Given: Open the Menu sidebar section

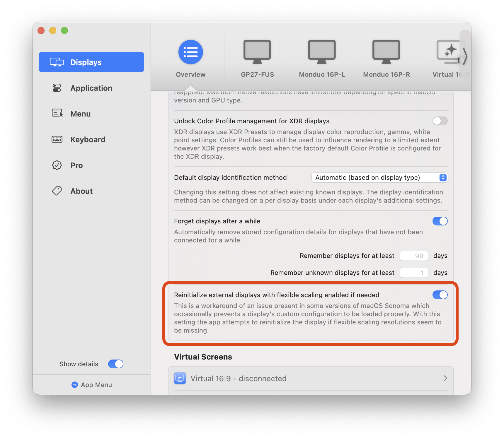Looking at the screenshot, I should coord(80,114).
